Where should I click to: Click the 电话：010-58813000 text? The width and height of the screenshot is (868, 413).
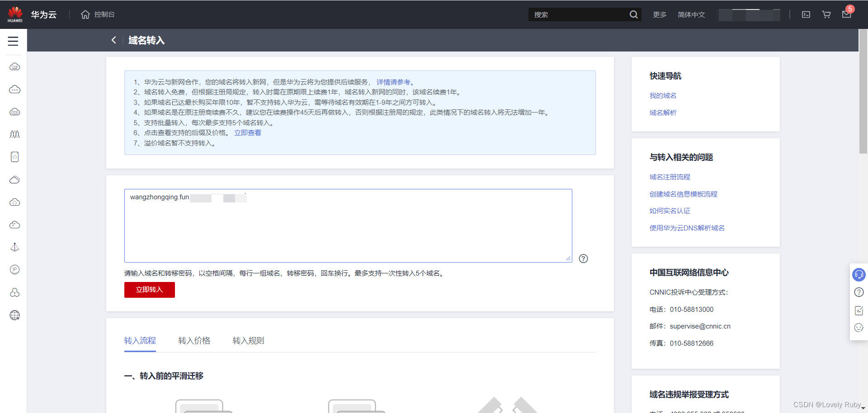click(682, 310)
